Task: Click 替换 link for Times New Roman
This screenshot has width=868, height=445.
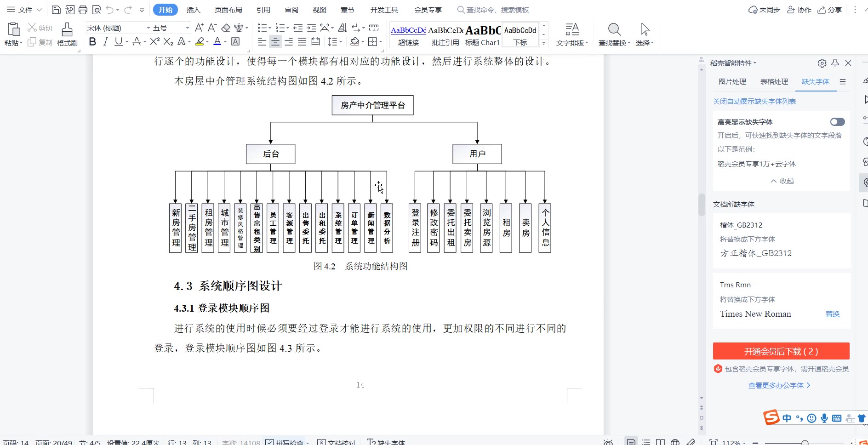Action: point(833,314)
